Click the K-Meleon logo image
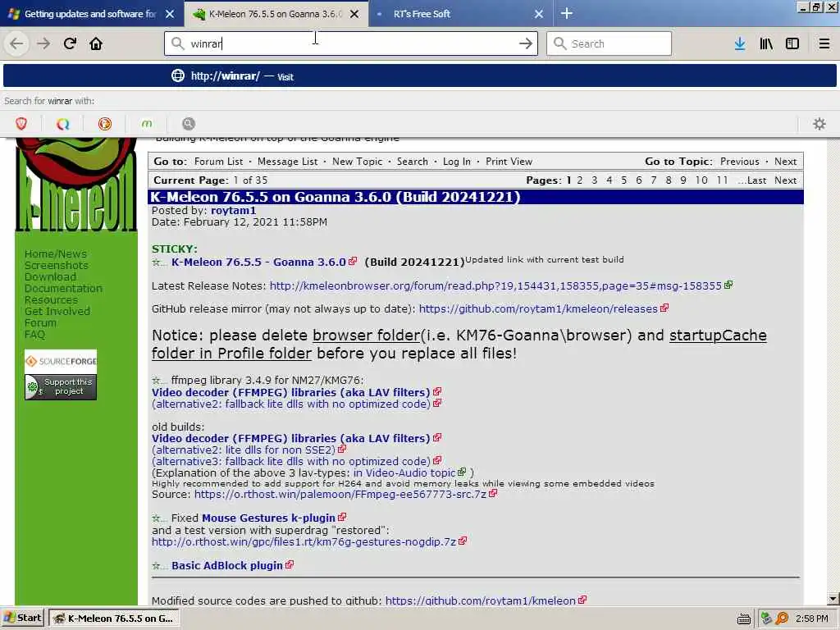This screenshot has height=630, width=840. coord(76,185)
